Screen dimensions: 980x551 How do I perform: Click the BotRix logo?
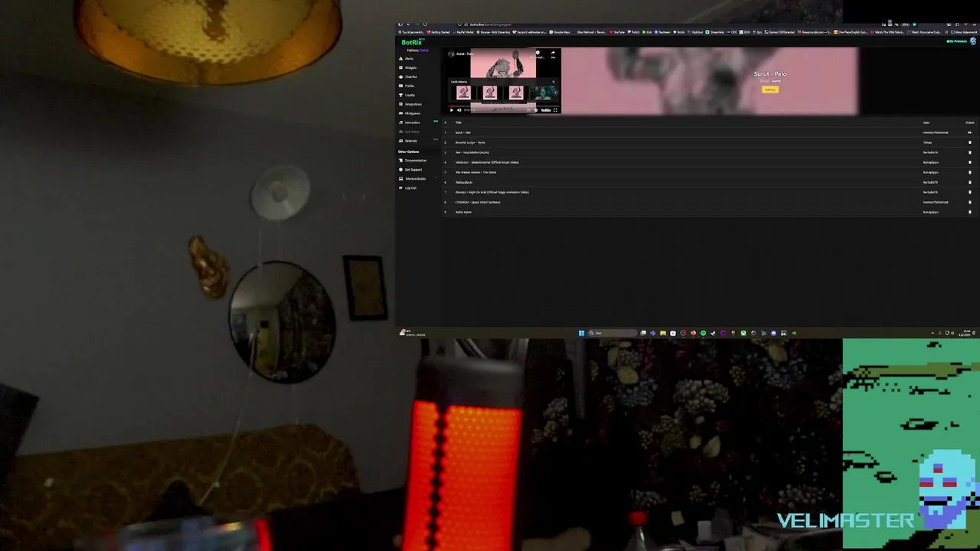click(412, 42)
